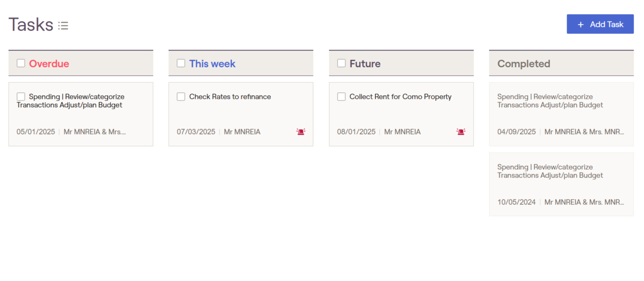Click the Completed column header
Viewport: 644px width, 281px height.
[x=524, y=64]
